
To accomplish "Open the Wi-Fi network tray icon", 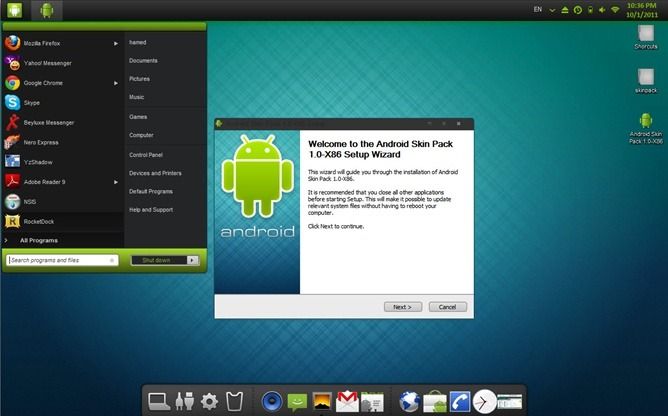I will (x=615, y=9).
